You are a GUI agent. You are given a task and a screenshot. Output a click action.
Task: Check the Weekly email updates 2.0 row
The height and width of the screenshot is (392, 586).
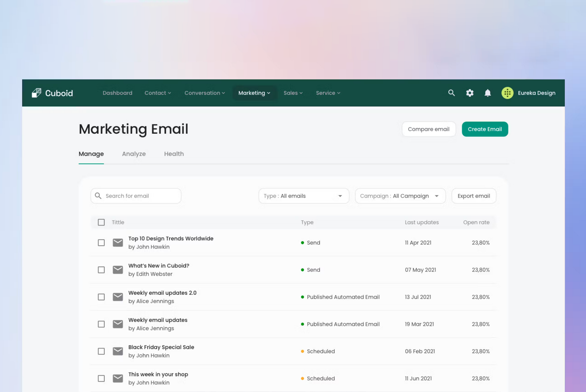(101, 297)
